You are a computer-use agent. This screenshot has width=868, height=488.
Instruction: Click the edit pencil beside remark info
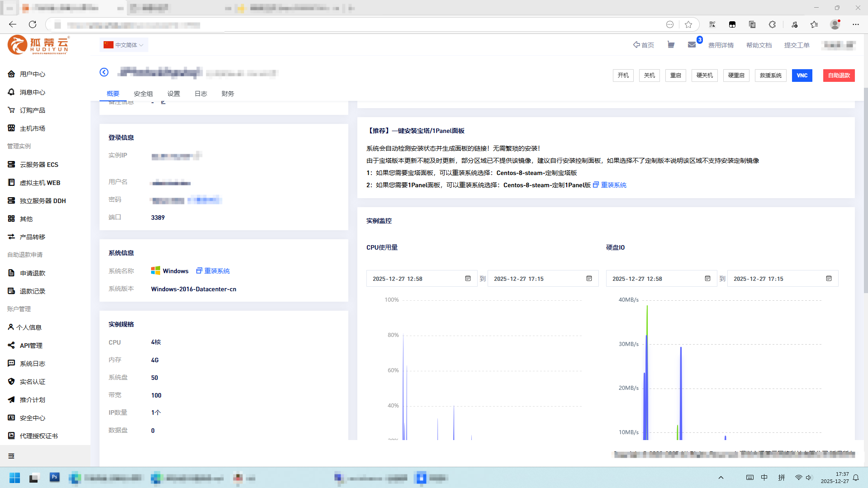point(163,103)
